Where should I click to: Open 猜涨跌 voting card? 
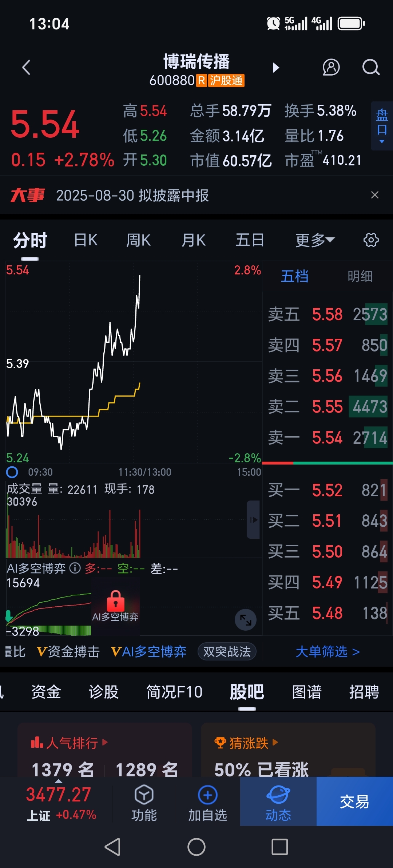(288, 750)
